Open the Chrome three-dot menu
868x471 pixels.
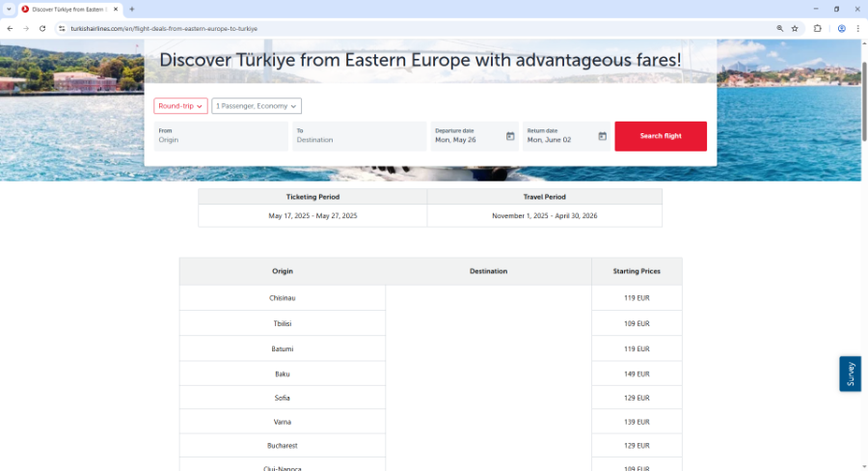(858, 28)
